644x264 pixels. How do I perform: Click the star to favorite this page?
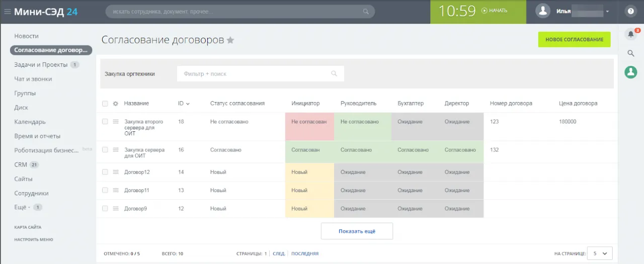(x=230, y=40)
